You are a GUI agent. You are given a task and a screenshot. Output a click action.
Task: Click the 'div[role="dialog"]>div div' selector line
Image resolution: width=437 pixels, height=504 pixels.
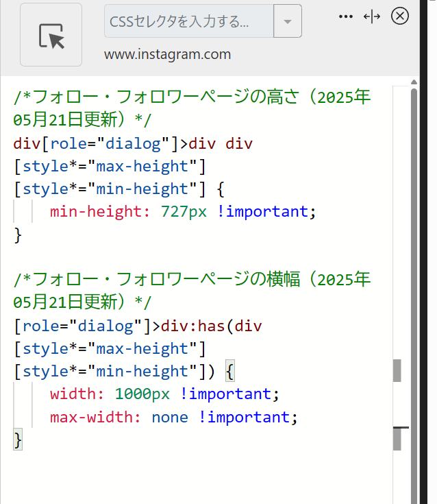(x=133, y=143)
